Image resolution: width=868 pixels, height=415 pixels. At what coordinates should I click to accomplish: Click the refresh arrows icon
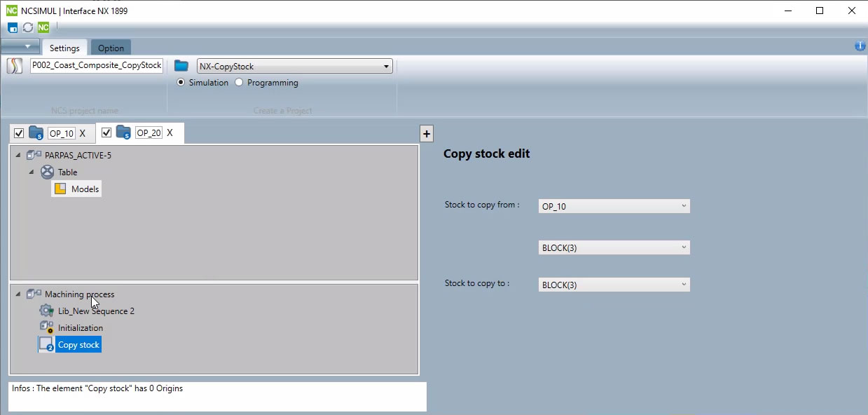coord(28,27)
